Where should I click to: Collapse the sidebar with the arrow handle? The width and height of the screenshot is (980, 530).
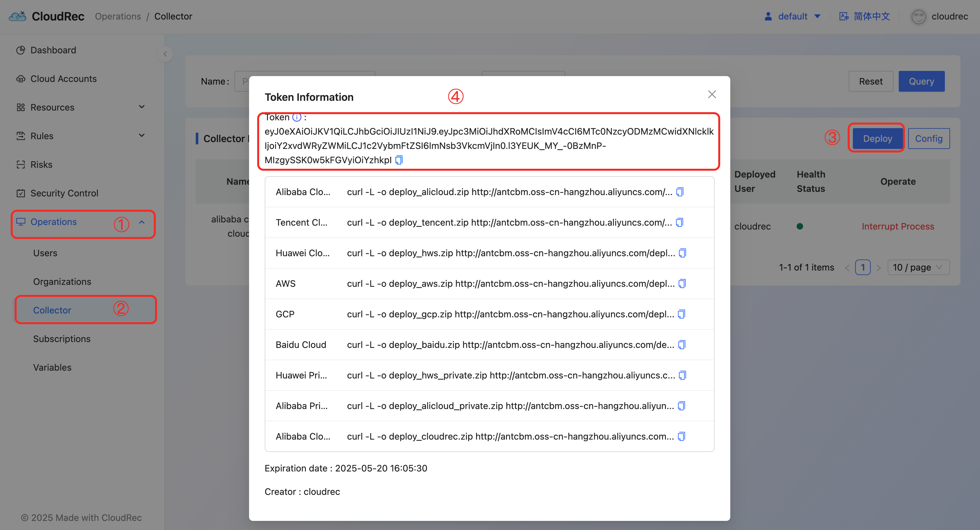click(x=165, y=54)
